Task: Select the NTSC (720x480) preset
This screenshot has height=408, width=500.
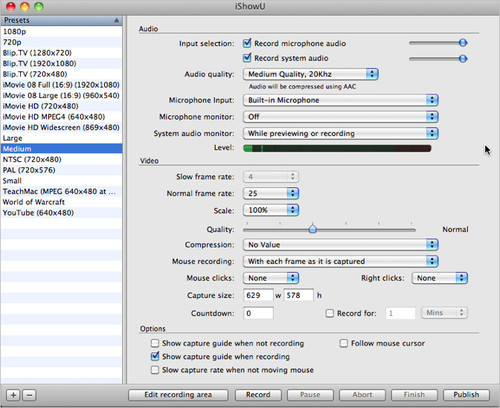Action: (x=61, y=159)
